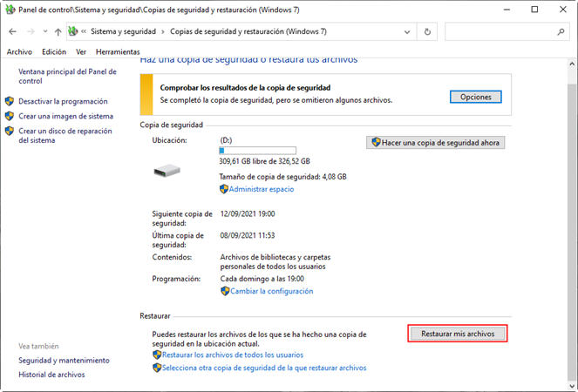Open Administrar espacio link
The image size is (578, 392).
262,189
